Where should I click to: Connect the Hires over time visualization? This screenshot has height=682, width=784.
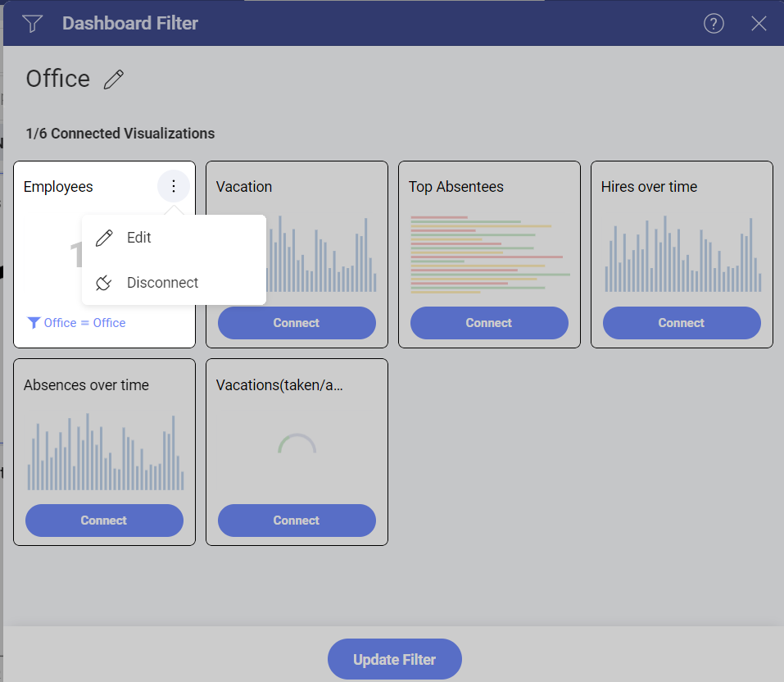tap(682, 323)
